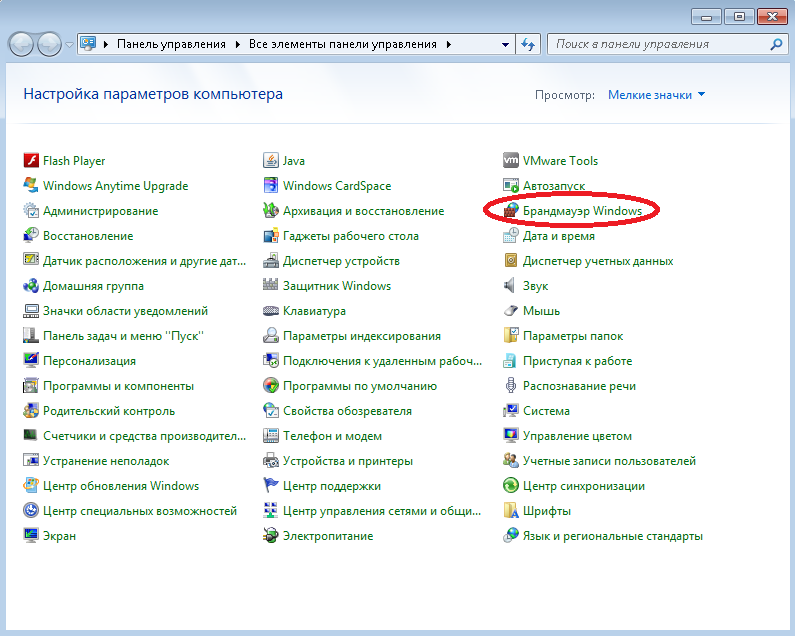Open the Родительский контроль icon
The height and width of the screenshot is (636, 795).
tap(31, 411)
